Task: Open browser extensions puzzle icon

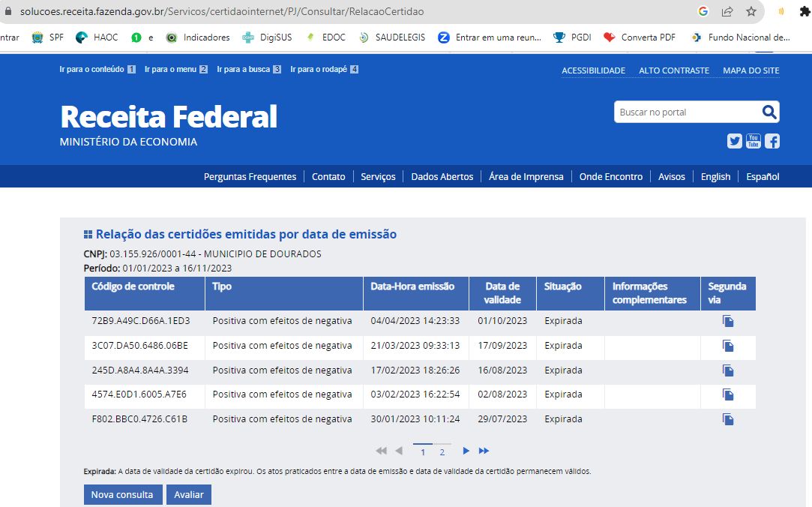Action: coord(805,11)
